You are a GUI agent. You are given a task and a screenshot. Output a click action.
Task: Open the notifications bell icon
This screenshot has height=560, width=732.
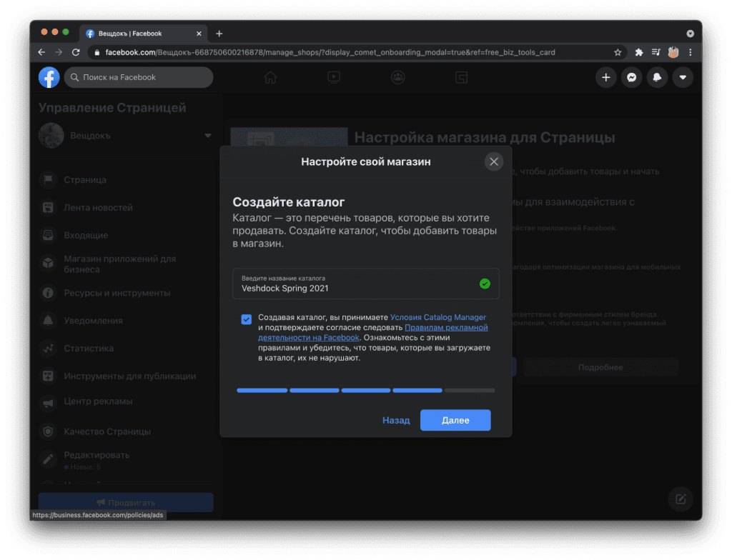658,77
